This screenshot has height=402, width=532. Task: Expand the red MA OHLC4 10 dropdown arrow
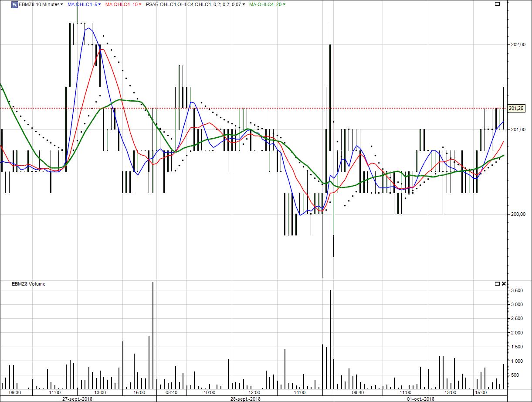(x=140, y=4)
